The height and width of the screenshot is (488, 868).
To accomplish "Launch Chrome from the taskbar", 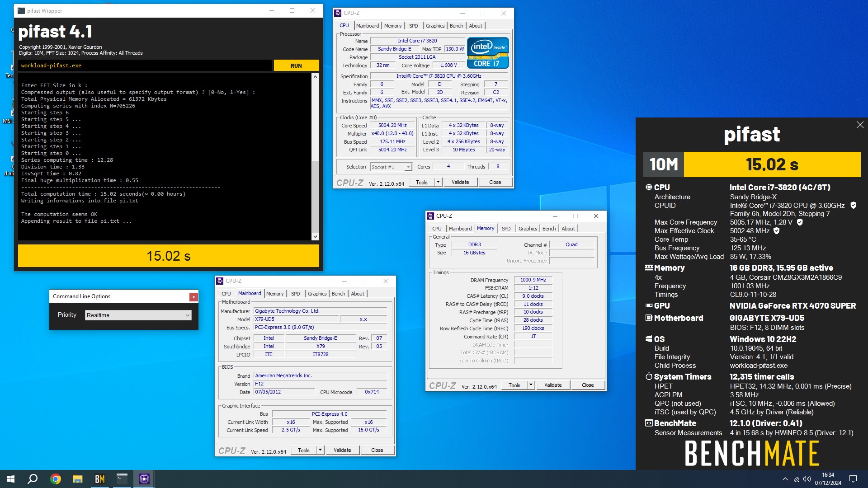I will pyautogui.click(x=56, y=479).
